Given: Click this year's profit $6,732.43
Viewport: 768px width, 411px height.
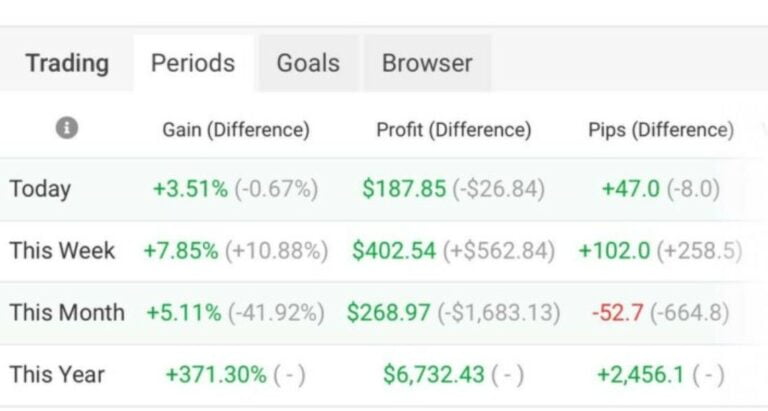Looking at the screenshot, I should pos(433,375).
